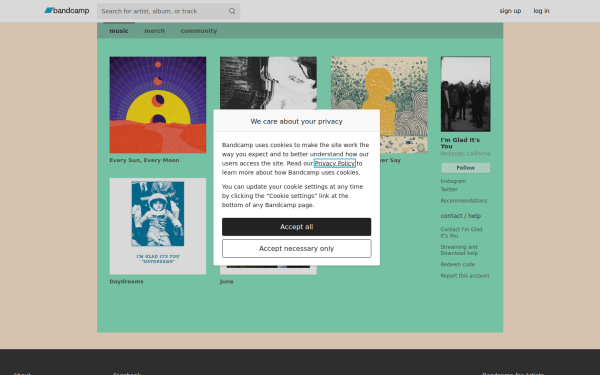
Task: Switch to the music tab
Action: pos(119,31)
